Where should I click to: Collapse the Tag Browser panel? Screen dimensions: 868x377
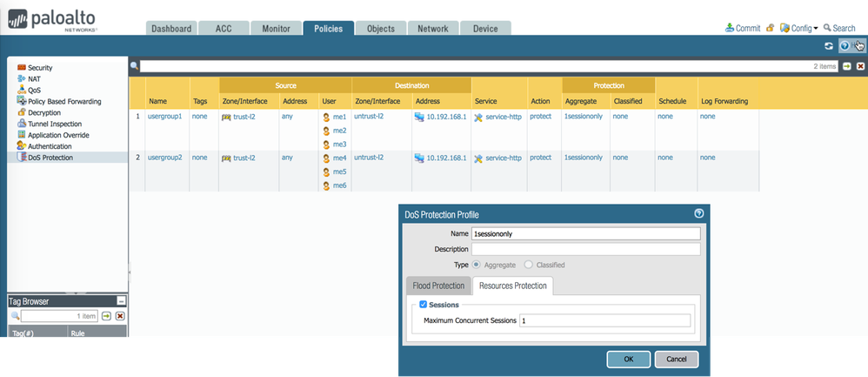[x=122, y=300]
